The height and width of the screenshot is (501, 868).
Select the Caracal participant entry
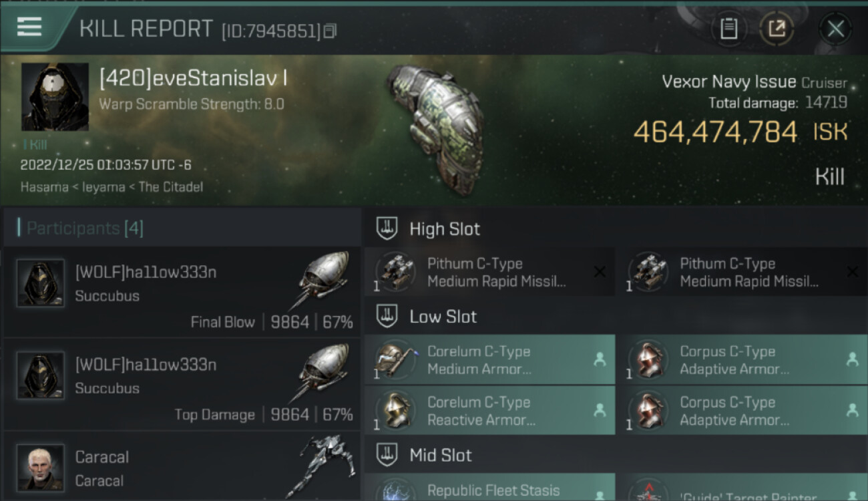[x=182, y=466]
